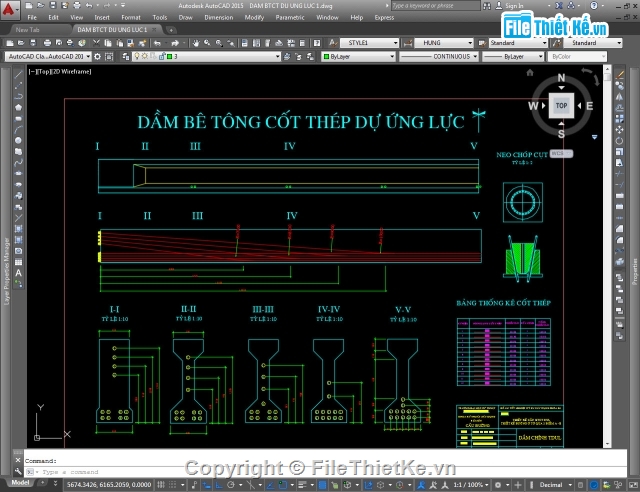Click the binoculars search icon in title bar
The width and height of the screenshot is (640, 492).
487,6
